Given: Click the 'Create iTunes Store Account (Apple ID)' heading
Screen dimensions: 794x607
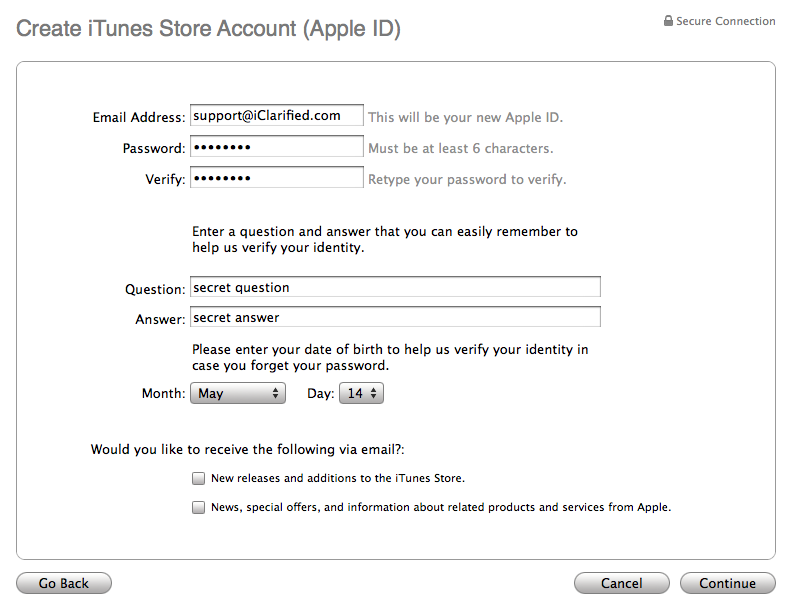Looking at the screenshot, I should pos(209,29).
